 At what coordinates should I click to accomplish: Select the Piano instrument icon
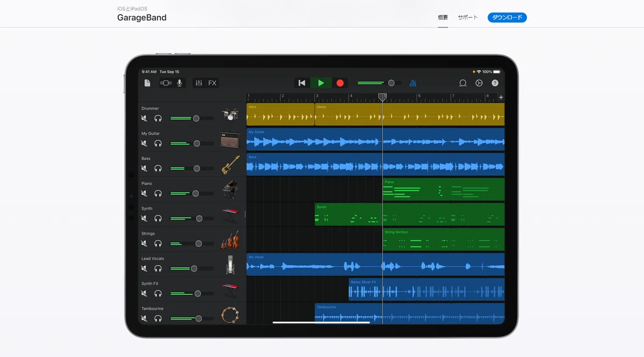coord(230,190)
